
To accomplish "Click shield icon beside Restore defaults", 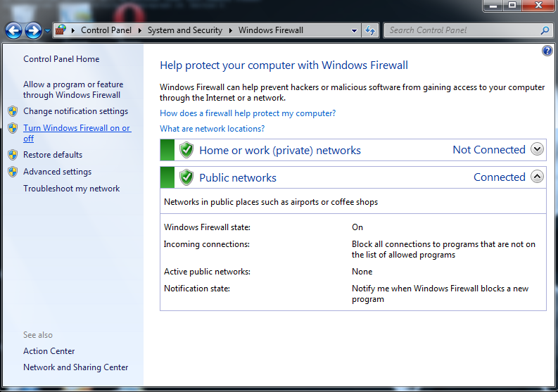I will click(x=13, y=155).
